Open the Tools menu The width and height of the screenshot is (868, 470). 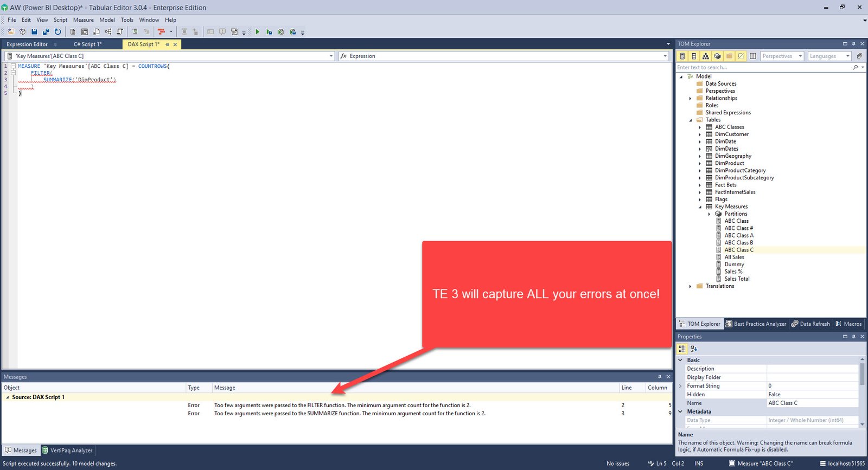pyautogui.click(x=127, y=20)
